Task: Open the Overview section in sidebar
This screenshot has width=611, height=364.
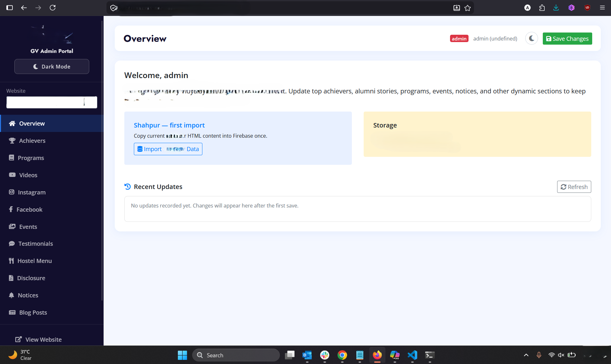Action: click(52, 123)
